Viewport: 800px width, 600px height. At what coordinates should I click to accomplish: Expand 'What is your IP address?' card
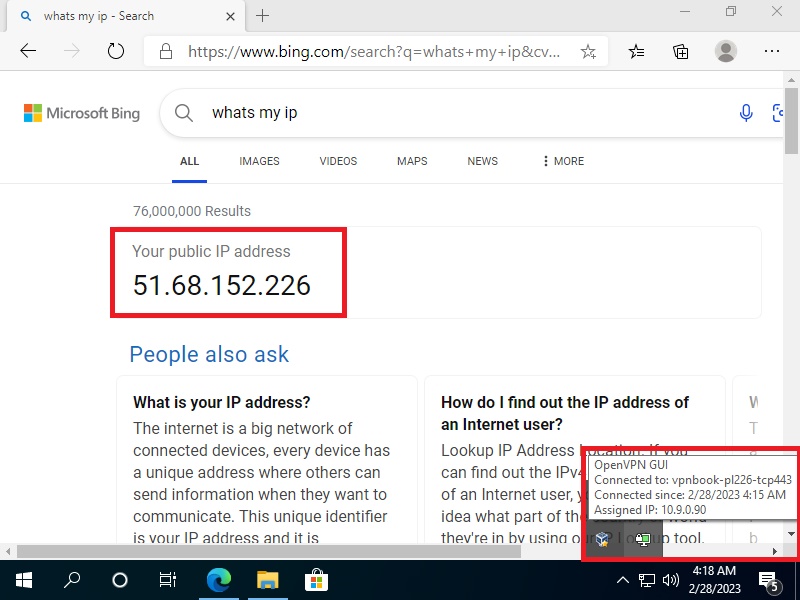pyautogui.click(x=221, y=402)
